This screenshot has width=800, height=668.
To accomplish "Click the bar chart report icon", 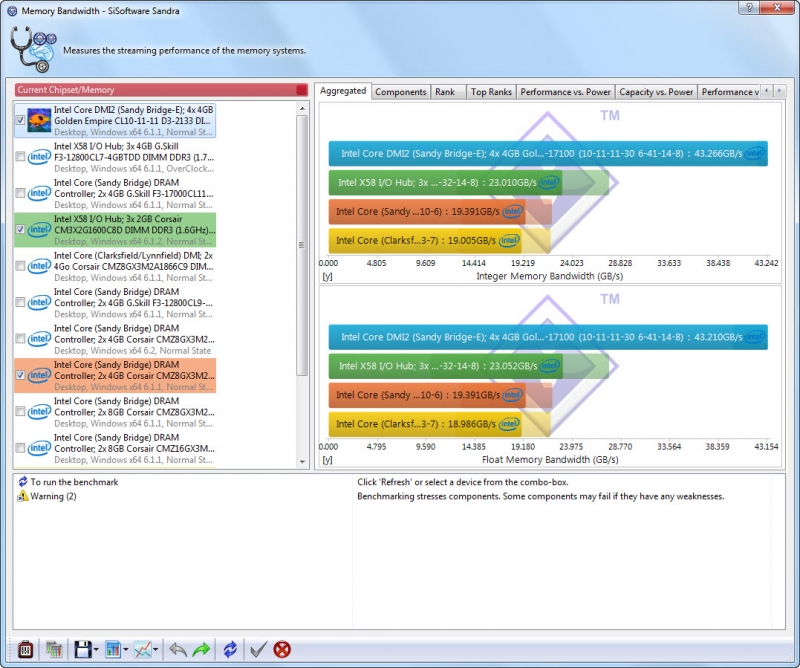I will point(113,649).
